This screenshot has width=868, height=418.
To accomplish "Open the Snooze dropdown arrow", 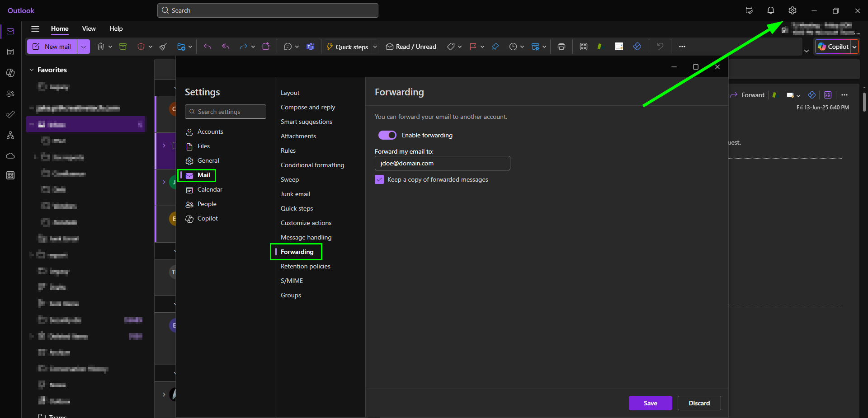I will [x=522, y=47].
